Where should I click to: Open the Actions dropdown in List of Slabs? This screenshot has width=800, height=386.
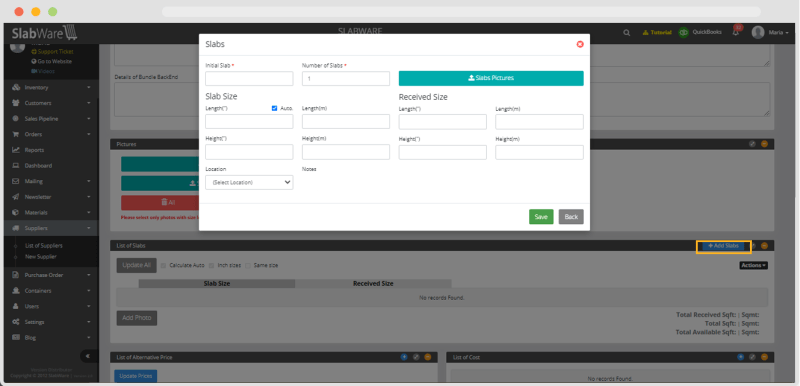pos(753,265)
